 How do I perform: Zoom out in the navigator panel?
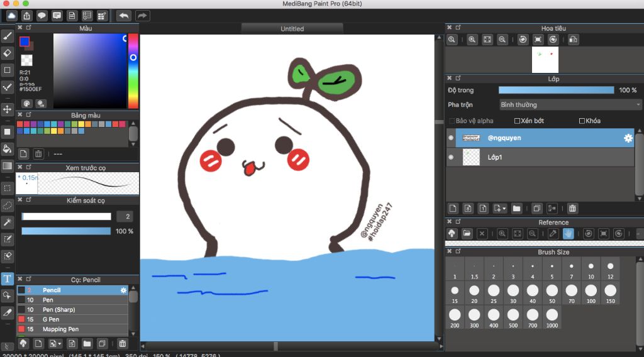click(502, 40)
